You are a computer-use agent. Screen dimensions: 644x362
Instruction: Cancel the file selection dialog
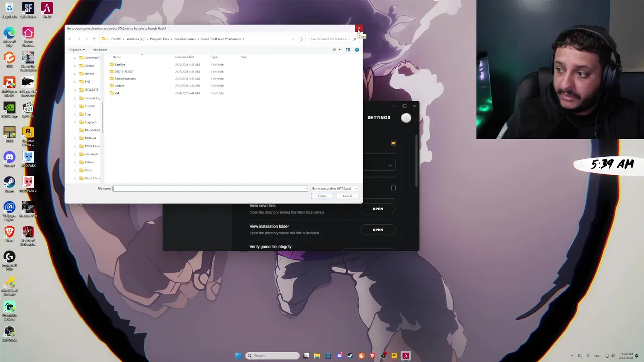347,196
